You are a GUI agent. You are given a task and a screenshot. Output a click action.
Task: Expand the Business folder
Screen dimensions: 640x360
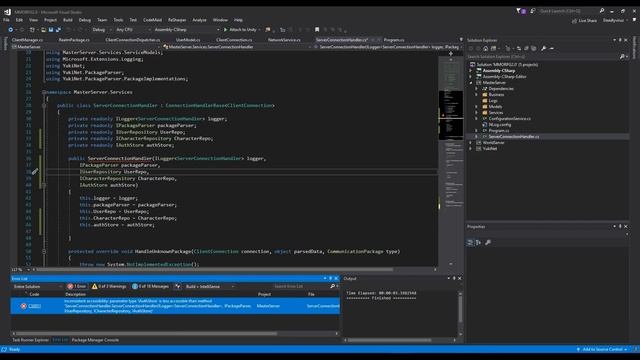476,95
